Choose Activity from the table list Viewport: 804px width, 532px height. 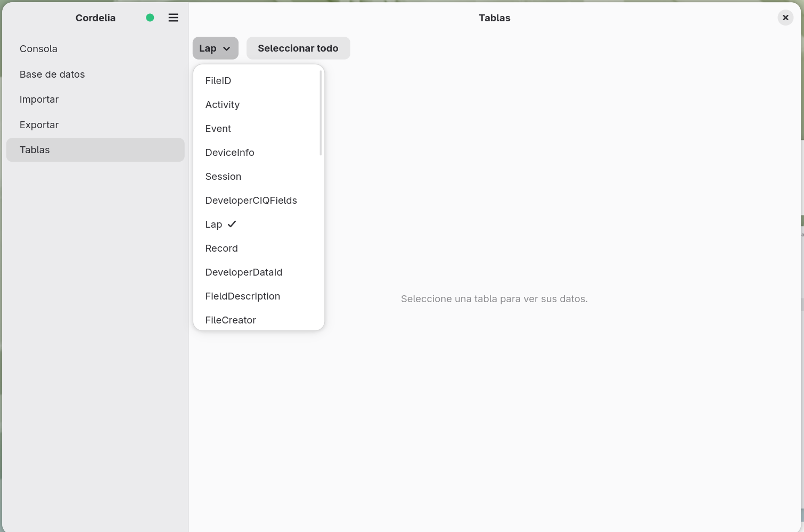[259, 105]
